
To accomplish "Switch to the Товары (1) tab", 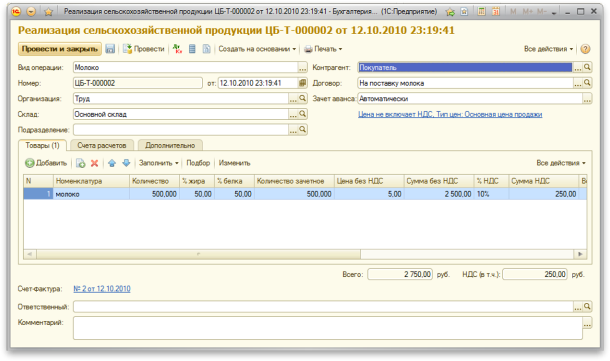I will [42, 145].
